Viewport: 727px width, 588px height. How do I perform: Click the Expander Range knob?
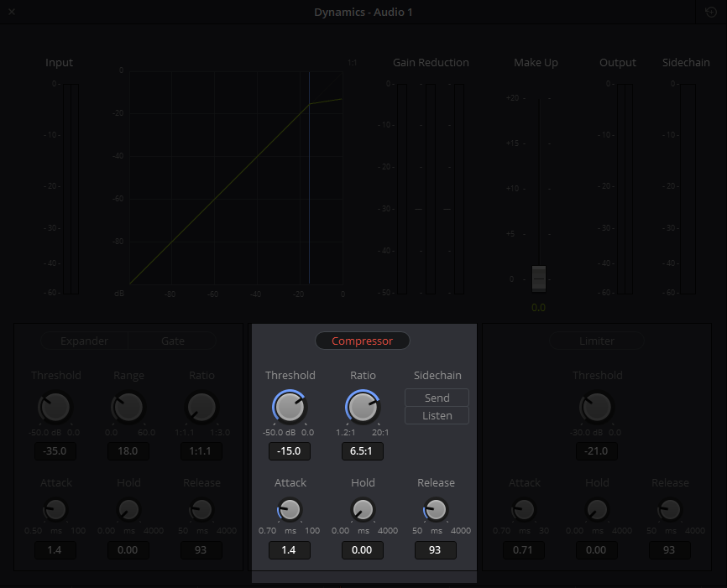click(x=128, y=407)
